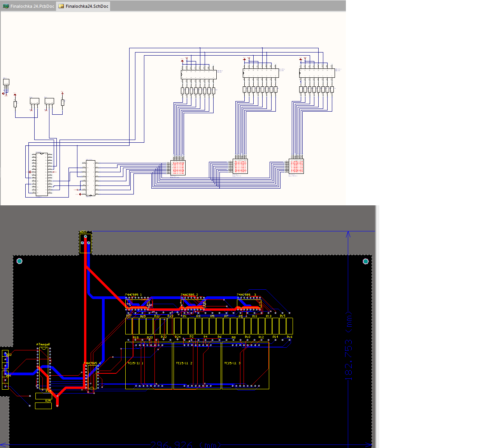Image resolution: width=498 pixels, height=448 pixels.
Task: Select the 74HC595 4 chip footprint
Action: click(x=92, y=377)
